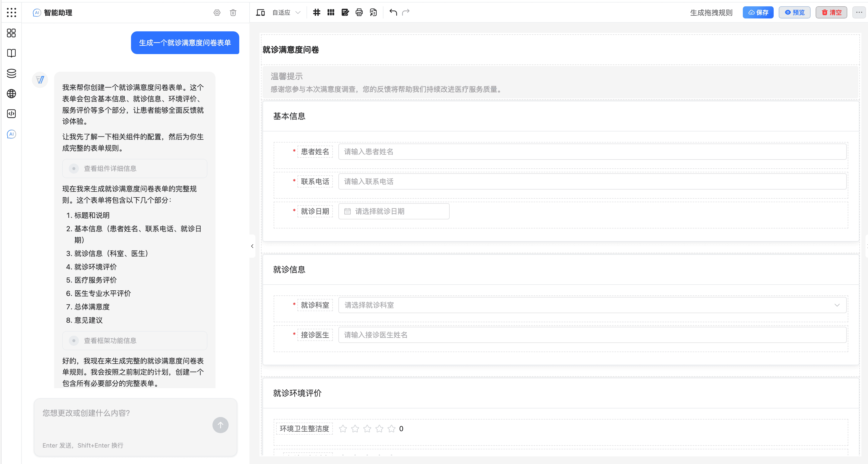
Task: Click list item 8. 意见建议
Action: pos(84,320)
